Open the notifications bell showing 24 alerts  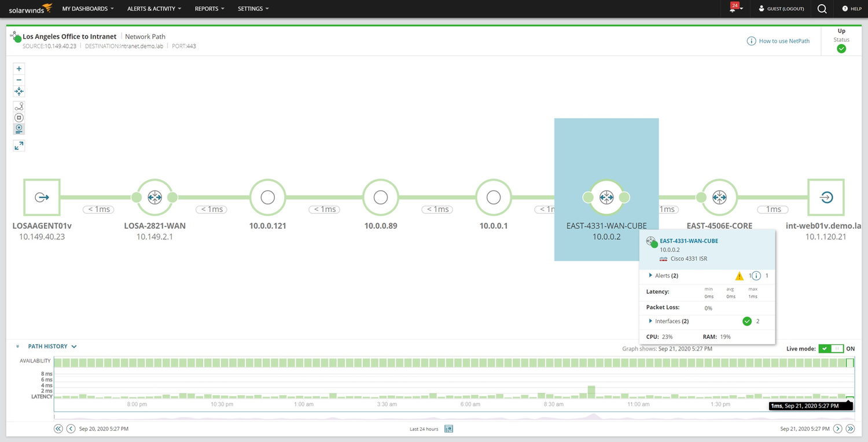click(x=734, y=9)
